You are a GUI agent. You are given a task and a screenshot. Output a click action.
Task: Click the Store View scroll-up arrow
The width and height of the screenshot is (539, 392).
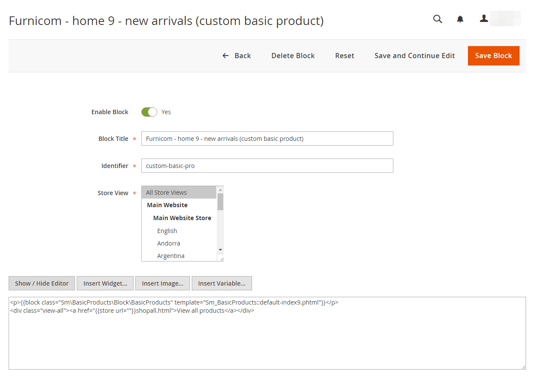pyautogui.click(x=220, y=190)
